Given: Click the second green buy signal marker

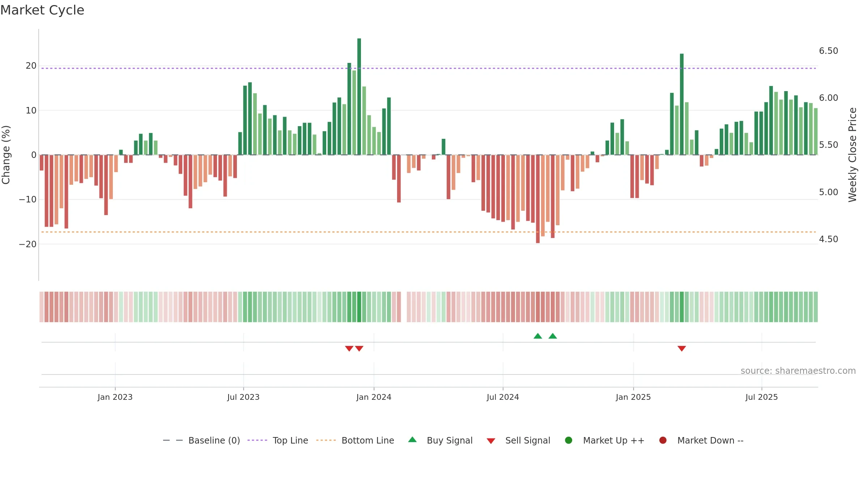Looking at the screenshot, I should click(553, 336).
